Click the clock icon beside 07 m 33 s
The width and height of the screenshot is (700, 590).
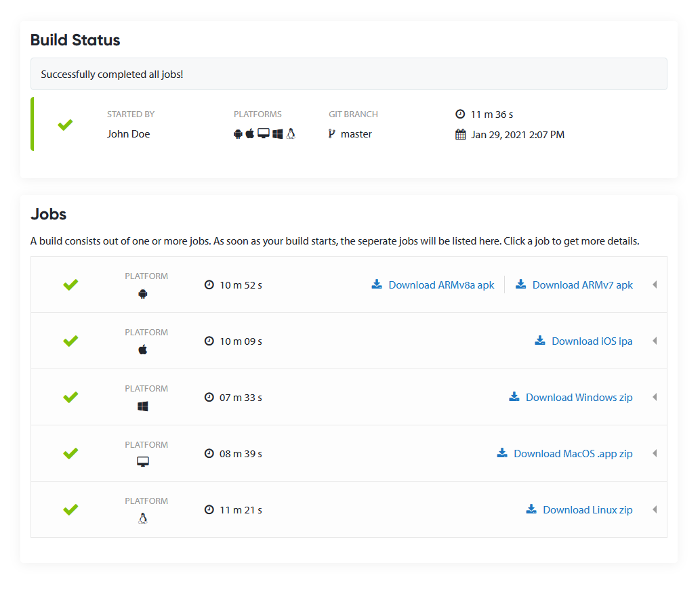pyautogui.click(x=209, y=397)
